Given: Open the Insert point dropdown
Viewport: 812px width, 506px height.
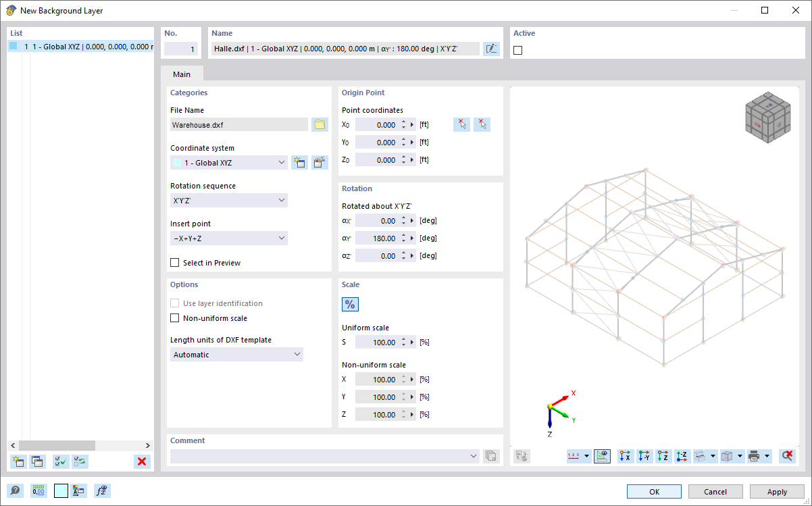Looking at the screenshot, I should (228, 238).
